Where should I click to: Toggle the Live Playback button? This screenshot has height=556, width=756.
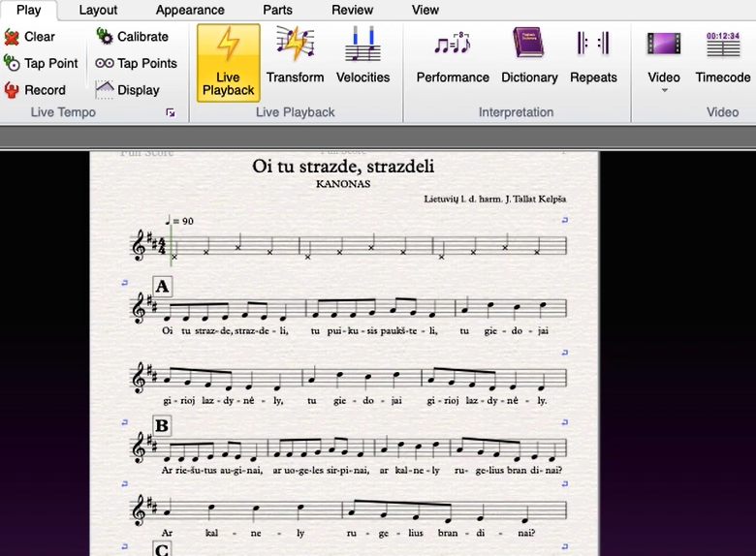228,63
